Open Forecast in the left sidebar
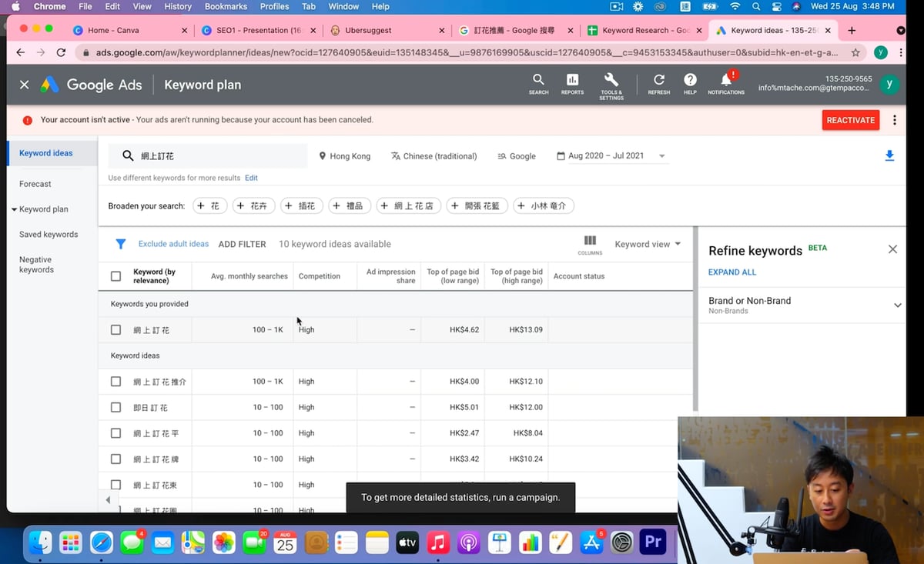Viewport: 924px width, 564px height. point(35,184)
